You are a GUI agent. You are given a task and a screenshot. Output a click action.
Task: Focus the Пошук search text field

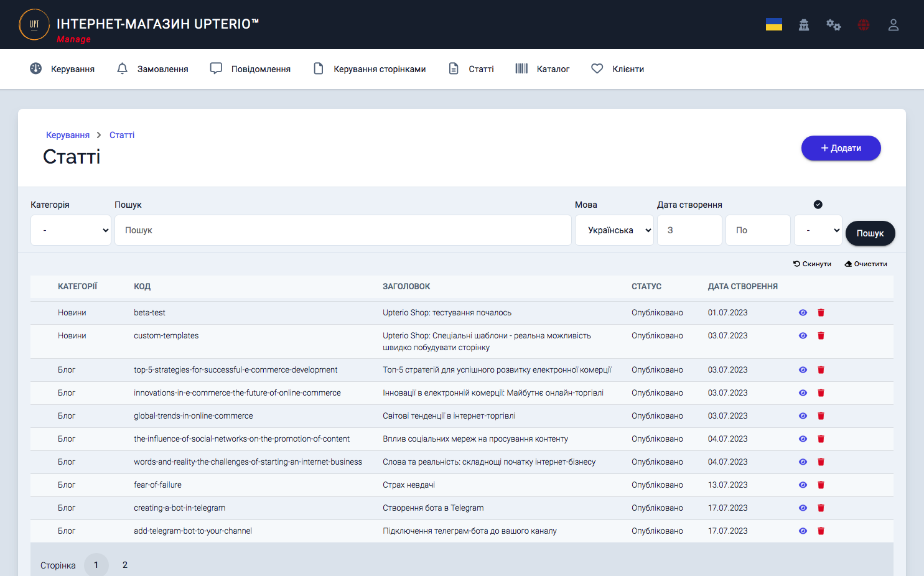coord(343,230)
